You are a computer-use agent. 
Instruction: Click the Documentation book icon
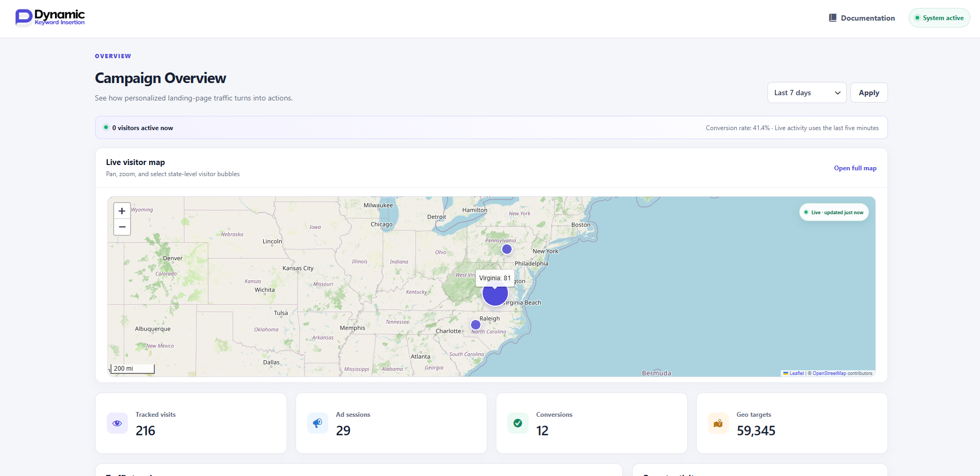pyautogui.click(x=833, y=18)
